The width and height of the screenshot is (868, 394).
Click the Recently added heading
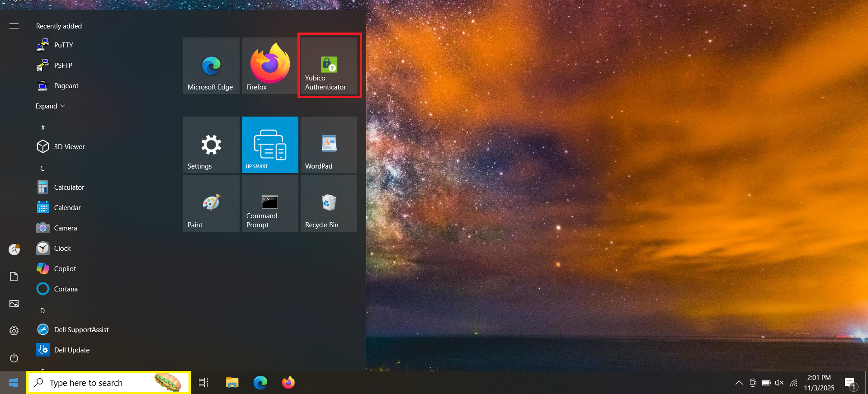point(59,26)
